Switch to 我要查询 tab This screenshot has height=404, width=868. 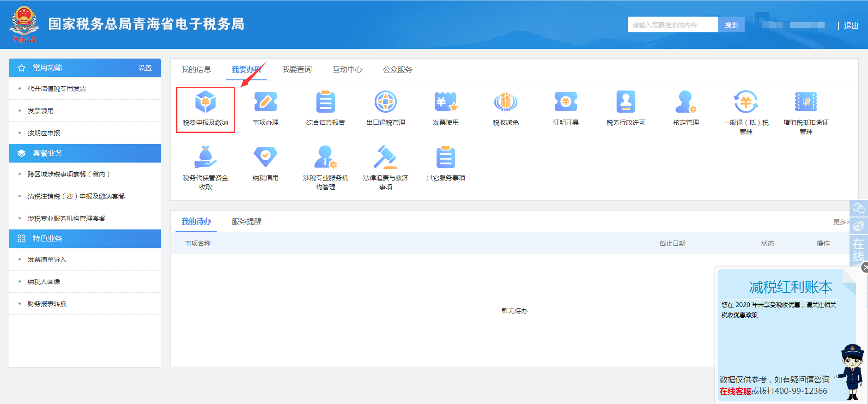tap(297, 70)
